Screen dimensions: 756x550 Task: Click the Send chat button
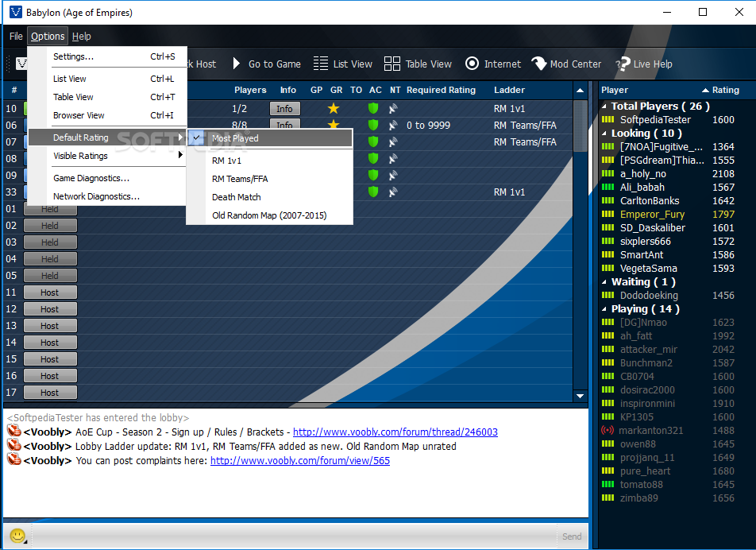point(571,536)
